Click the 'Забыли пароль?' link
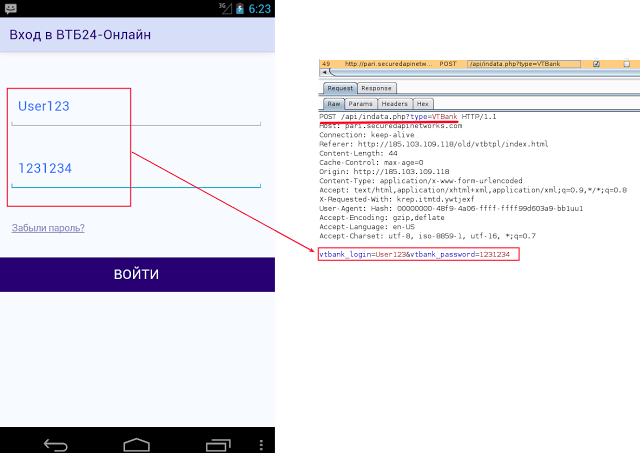 pyautogui.click(x=48, y=228)
